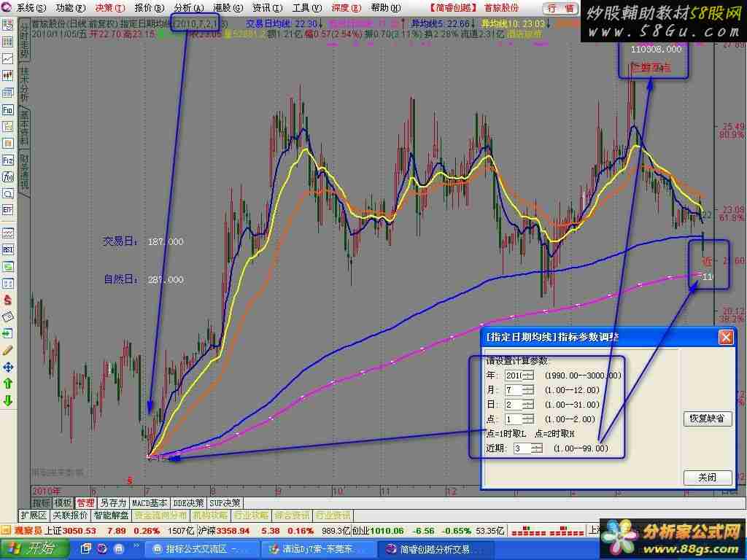Open the 报价(B) menu
Image resolution: width=747 pixels, height=560 pixels.
pyautogui.click(x=149, y=7)
